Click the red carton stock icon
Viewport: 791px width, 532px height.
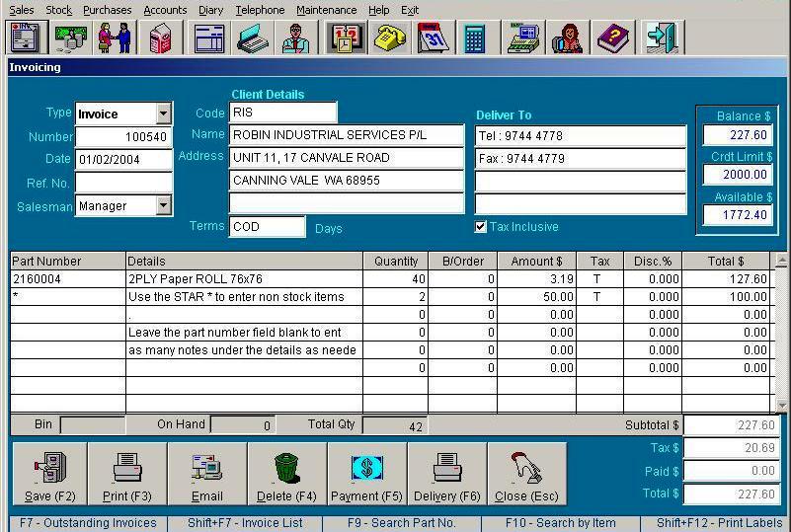(160, 38)
